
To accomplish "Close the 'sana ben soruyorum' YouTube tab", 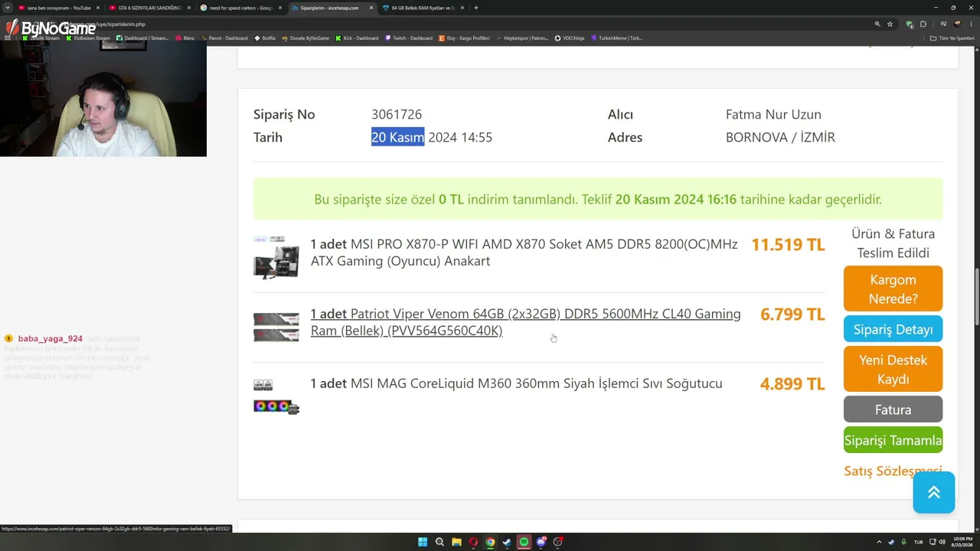I will coord(98,8).
